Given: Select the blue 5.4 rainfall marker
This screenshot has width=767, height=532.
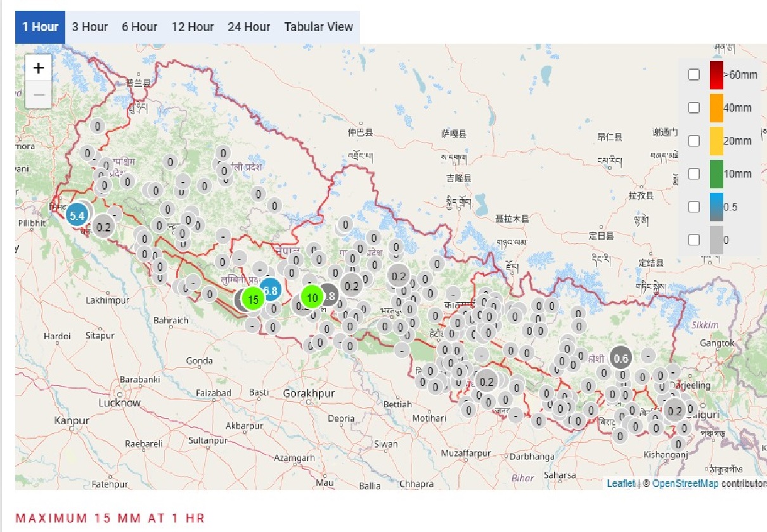Looking at the screenshot, I should [77, 216].
